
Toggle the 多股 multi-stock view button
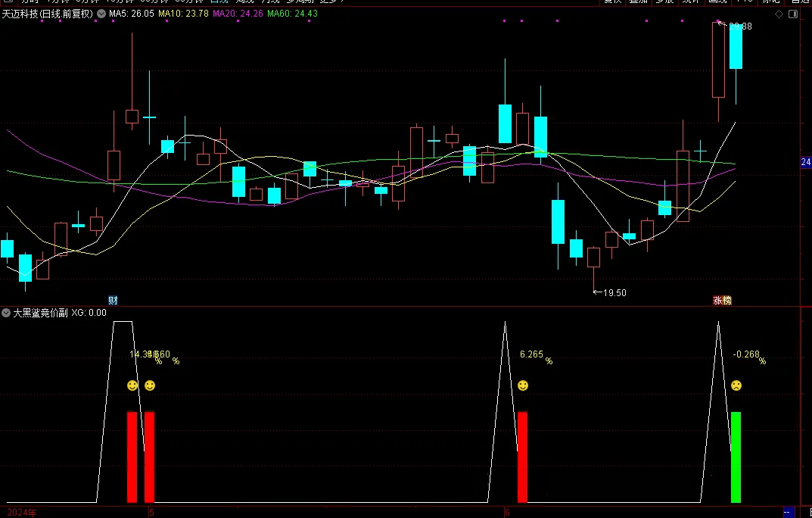tap(665, 1)
